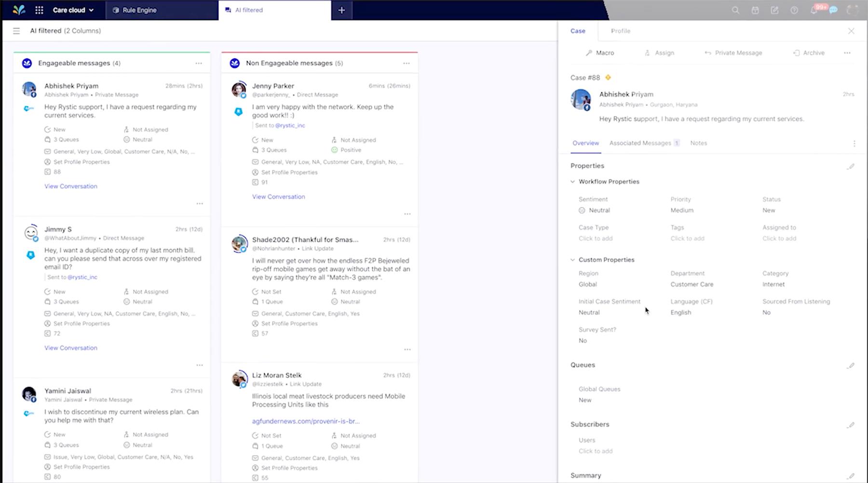Collapse the Custom Properties section
Screen dimensions: 868x483
click(572, 259)
